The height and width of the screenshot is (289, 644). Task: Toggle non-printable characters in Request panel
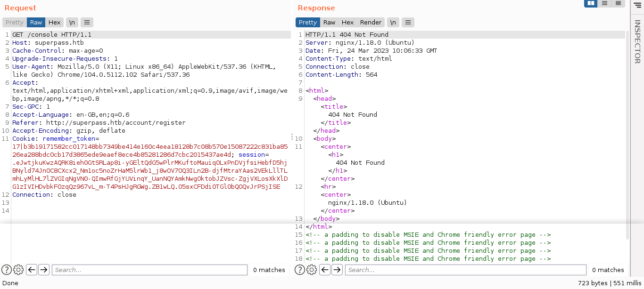pos(72,22)
